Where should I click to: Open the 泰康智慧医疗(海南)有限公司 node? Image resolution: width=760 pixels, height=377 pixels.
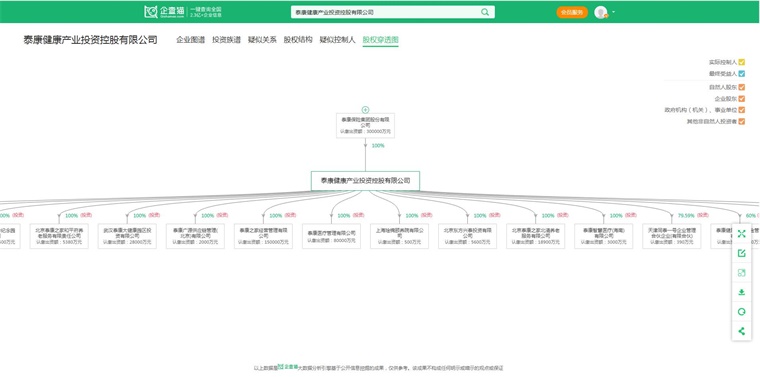[x=603, y=236]
